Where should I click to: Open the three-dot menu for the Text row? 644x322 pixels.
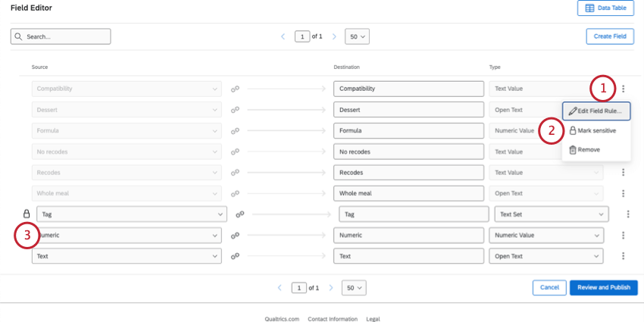pyautogui.click(x=623, y=256)
